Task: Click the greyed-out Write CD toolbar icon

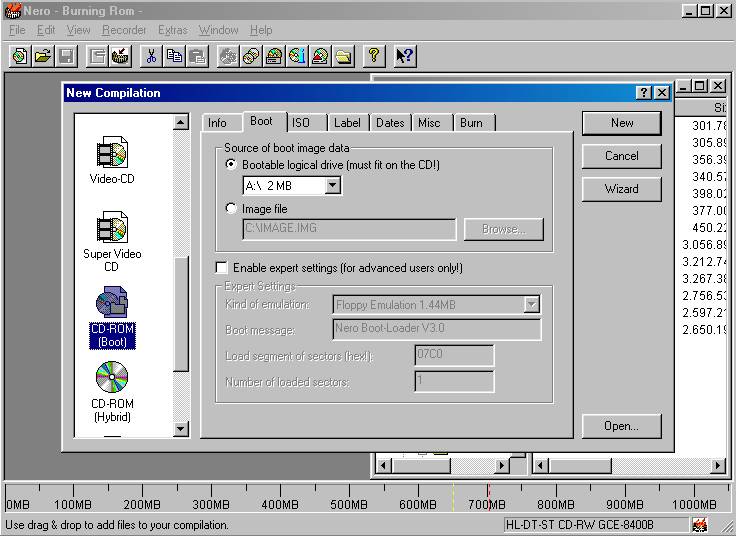Action: click(228, 56)
